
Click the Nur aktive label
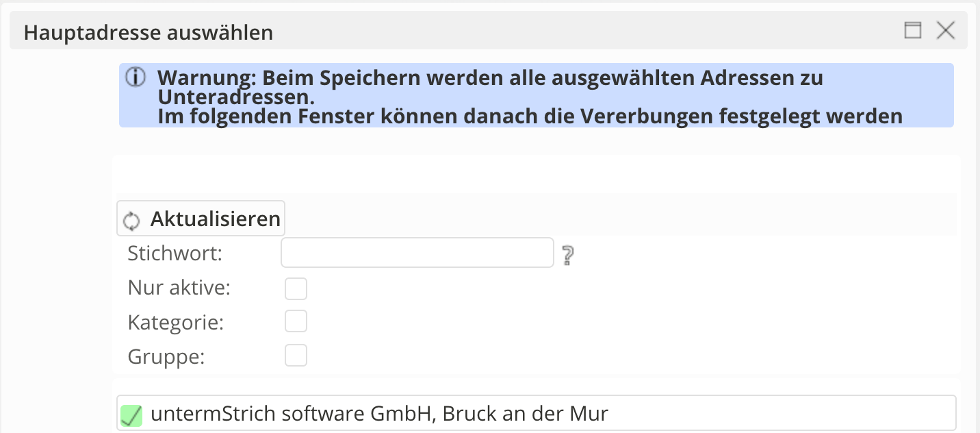tap(179, 288)
